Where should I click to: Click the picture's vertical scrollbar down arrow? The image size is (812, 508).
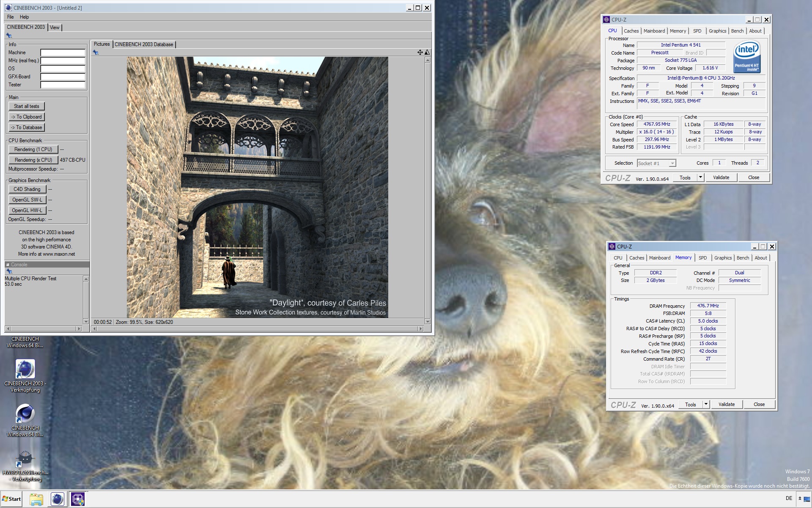point(428,322)
